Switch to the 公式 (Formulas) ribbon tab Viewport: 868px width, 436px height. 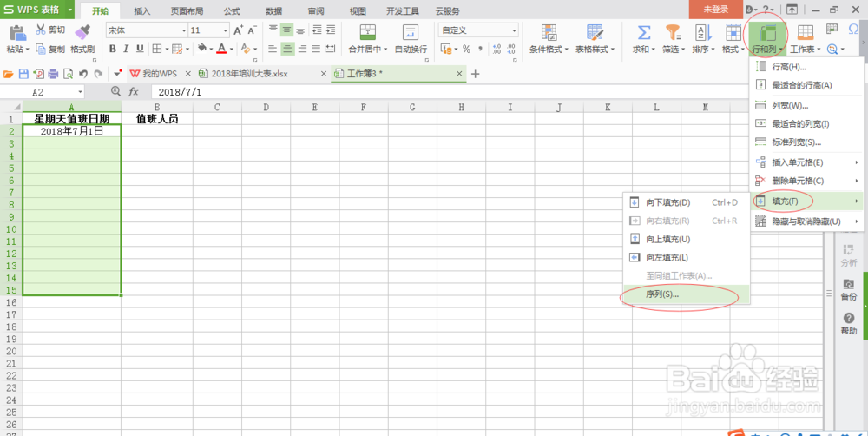tap(232, 11)
